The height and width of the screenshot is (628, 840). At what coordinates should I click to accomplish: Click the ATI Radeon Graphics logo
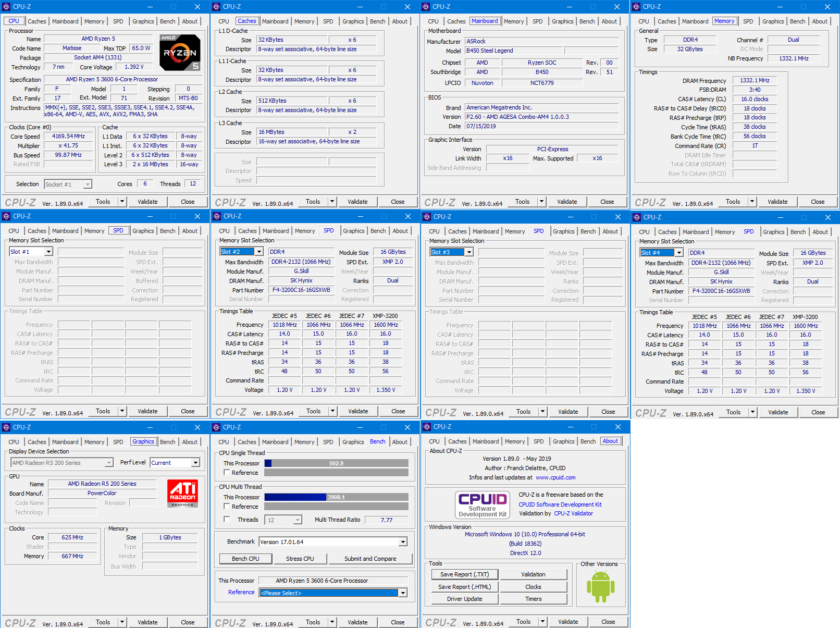182,493
